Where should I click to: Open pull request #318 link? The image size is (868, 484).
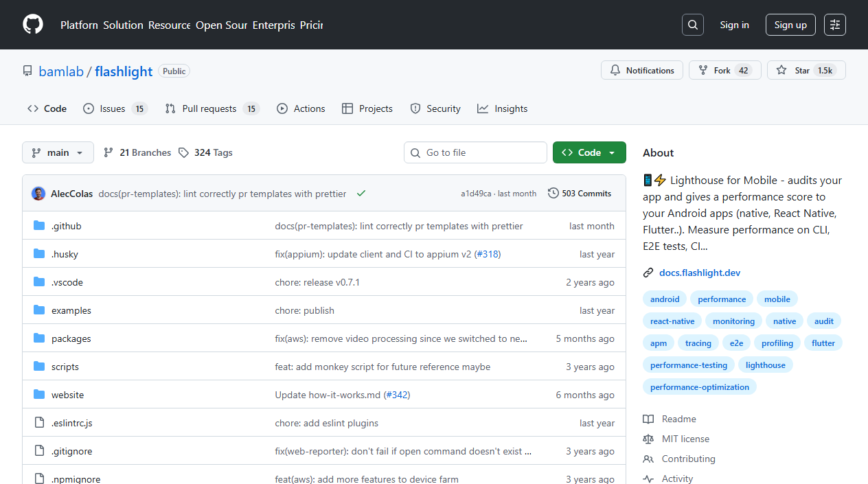488,254
